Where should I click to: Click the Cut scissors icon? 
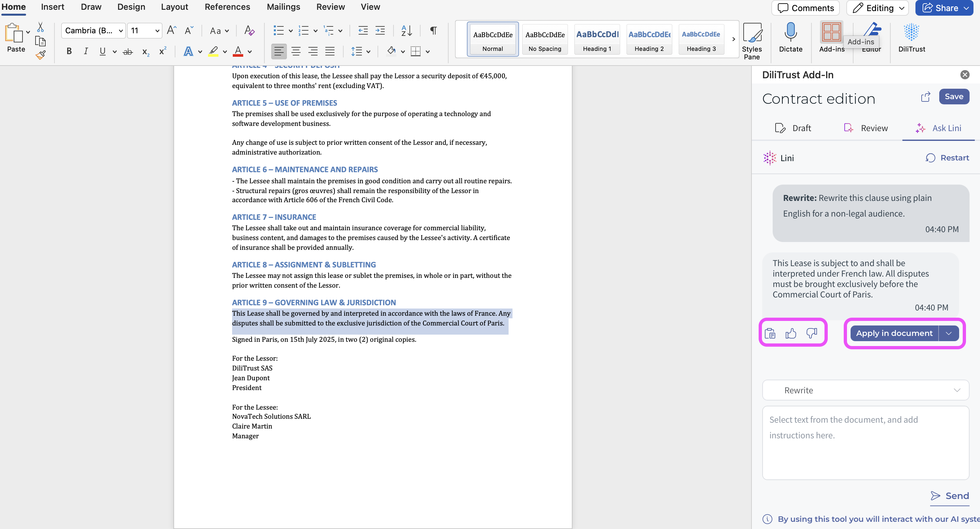(x=40, y=27)
